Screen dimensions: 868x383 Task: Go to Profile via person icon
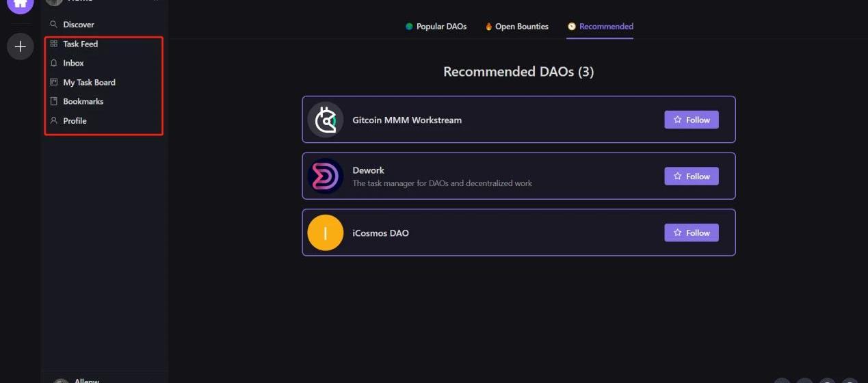53,120
